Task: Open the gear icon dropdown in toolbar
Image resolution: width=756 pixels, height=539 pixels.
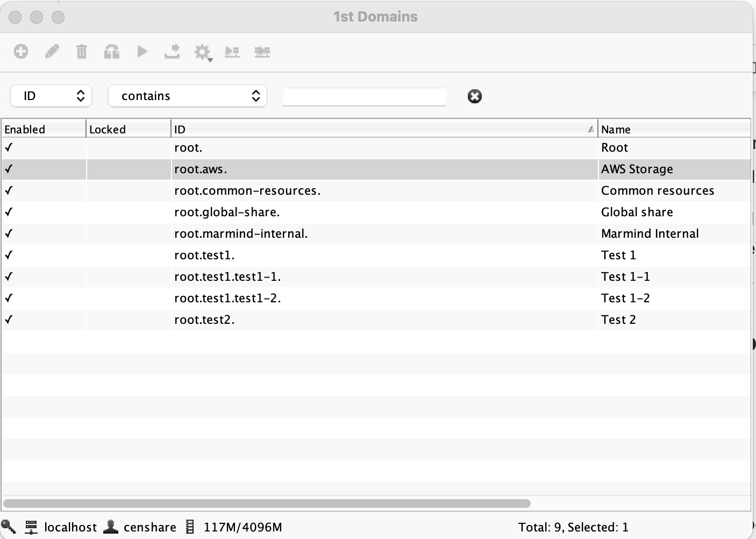Action: coord(203,53)
